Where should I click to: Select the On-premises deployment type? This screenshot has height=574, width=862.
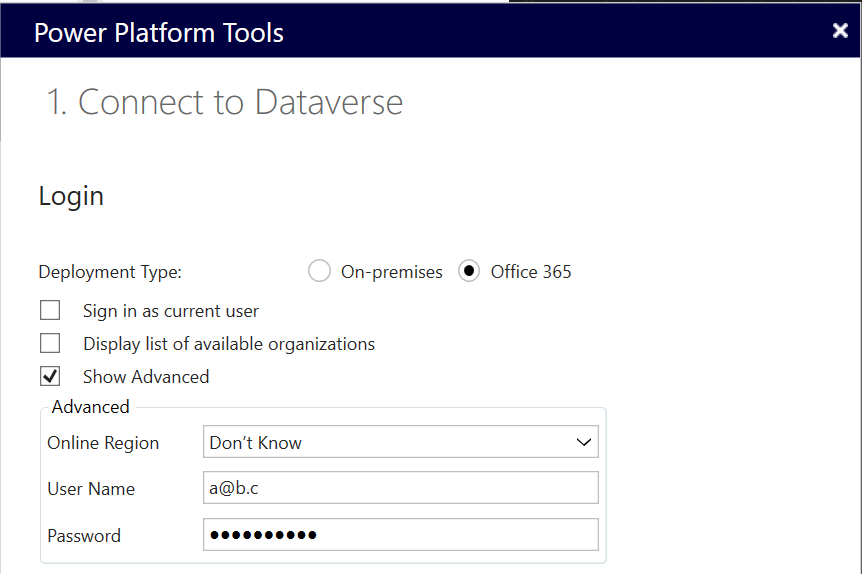coord(319,271)
